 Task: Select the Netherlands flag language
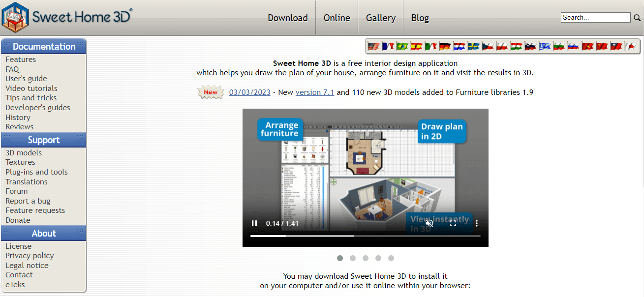point(460,46)
